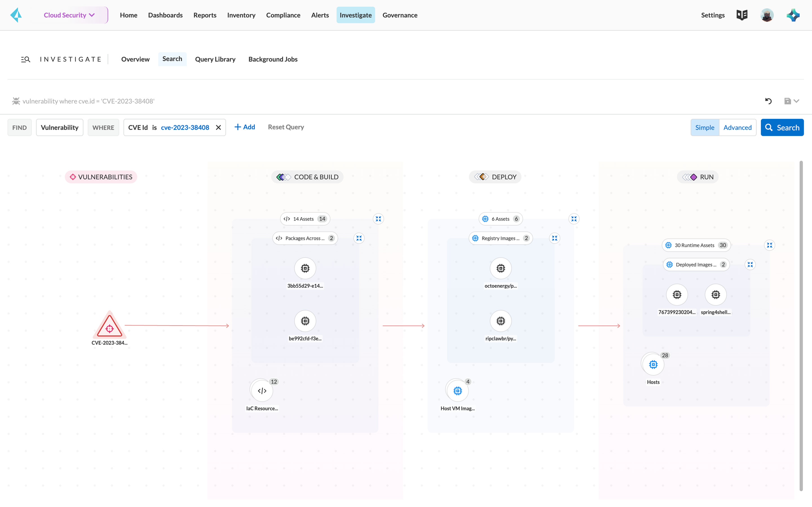The width and height of the screenshot is (812, 507).
Task: Open the Cloud Security app dropdown
Action: coord(69,15)
